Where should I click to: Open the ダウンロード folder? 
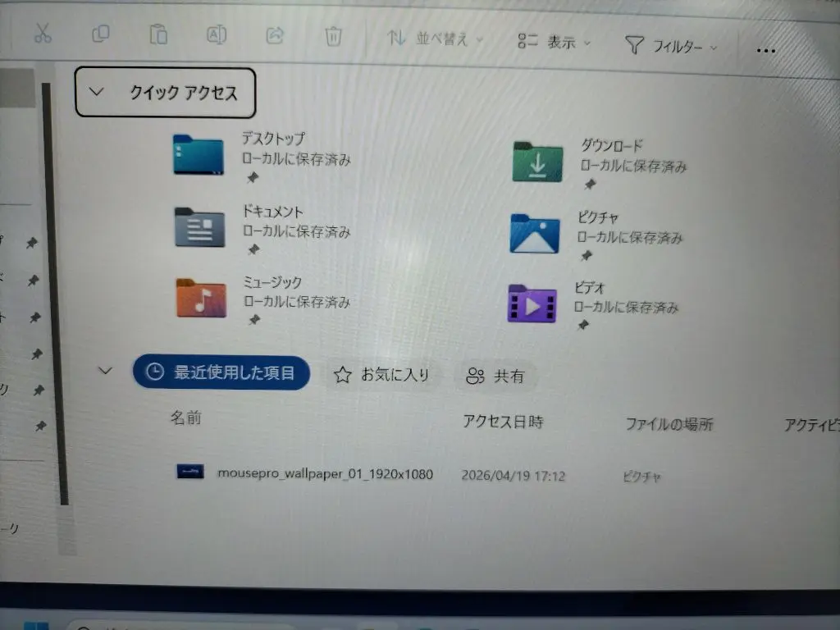[x=537, y=162]
